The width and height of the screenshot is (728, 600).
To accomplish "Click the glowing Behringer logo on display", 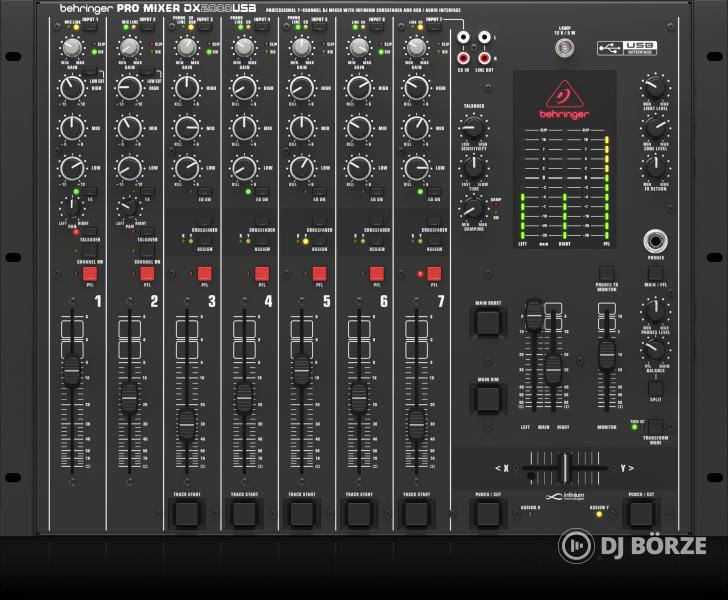I will pyautogui.click(x=565, y=100).
